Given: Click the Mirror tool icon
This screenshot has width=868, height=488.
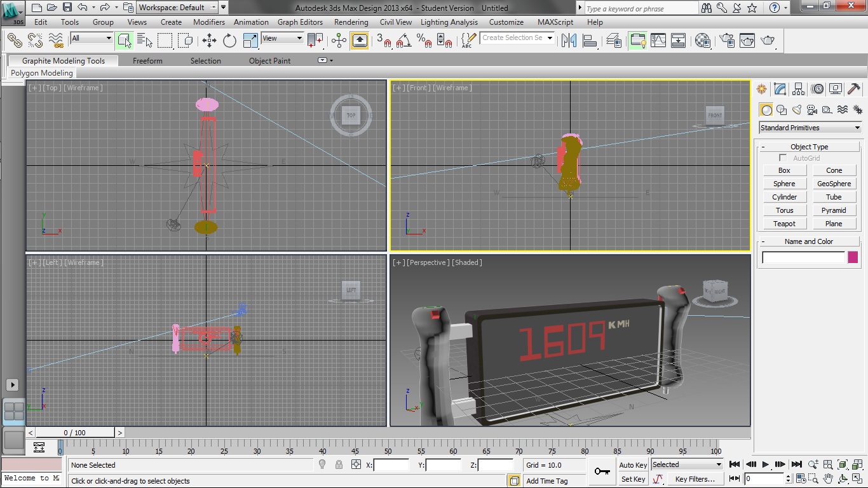Looking at the screenshot, I should click(x=569, y=41).
